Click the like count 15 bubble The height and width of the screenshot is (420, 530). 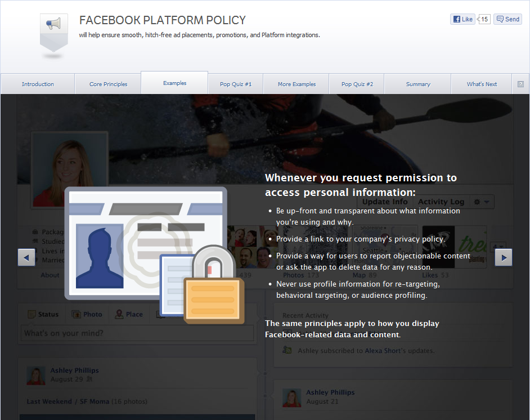click(484, 19)
